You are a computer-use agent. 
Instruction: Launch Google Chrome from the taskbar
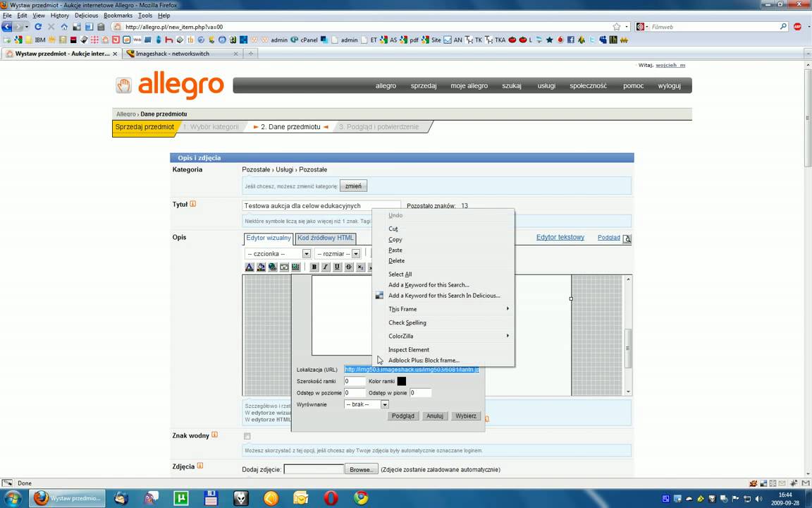coord(361,498)
